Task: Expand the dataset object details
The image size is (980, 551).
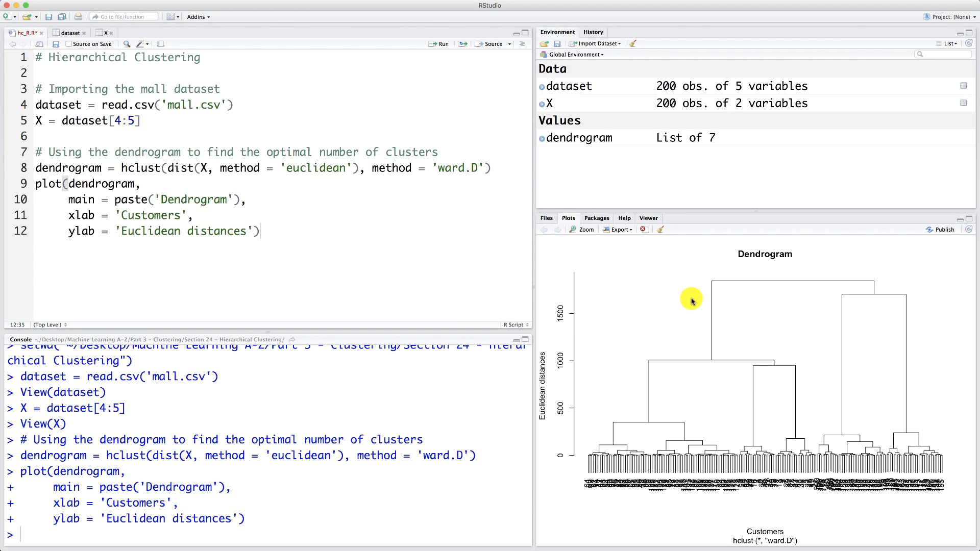Action: point(542,87)
